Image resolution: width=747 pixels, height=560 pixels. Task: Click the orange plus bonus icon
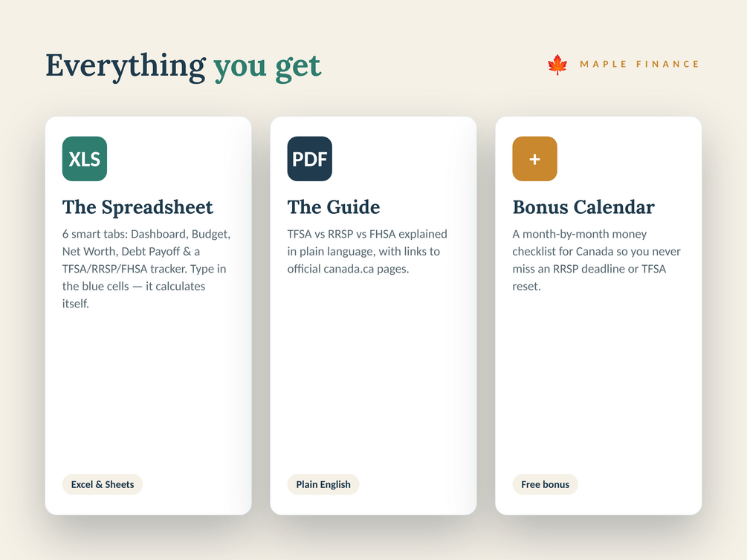click(534, 159)
